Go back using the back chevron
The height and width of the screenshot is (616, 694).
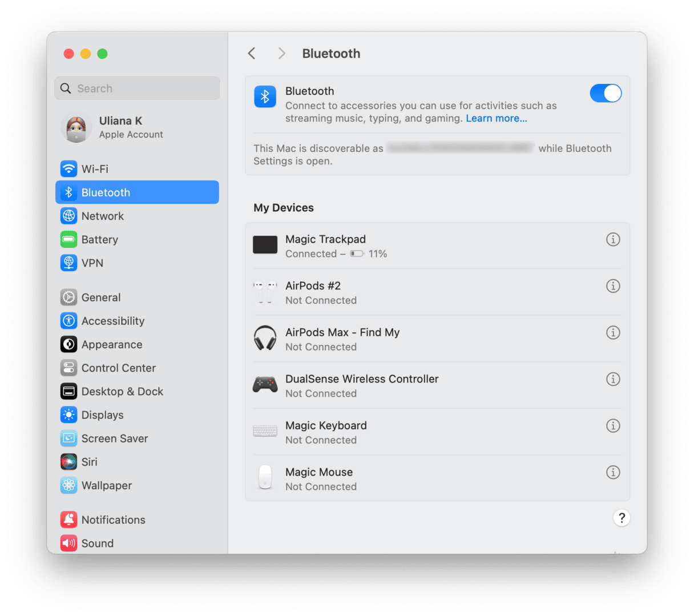(252, 54)
